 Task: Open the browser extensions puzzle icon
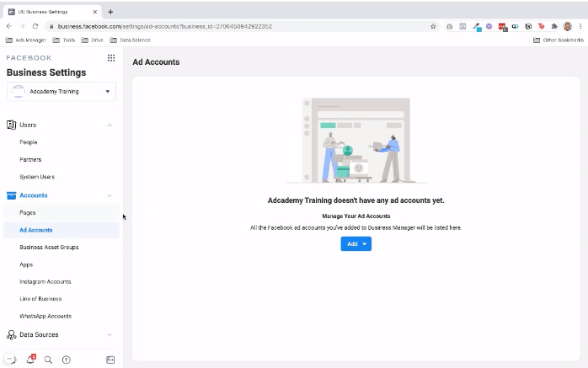point(554,26)
